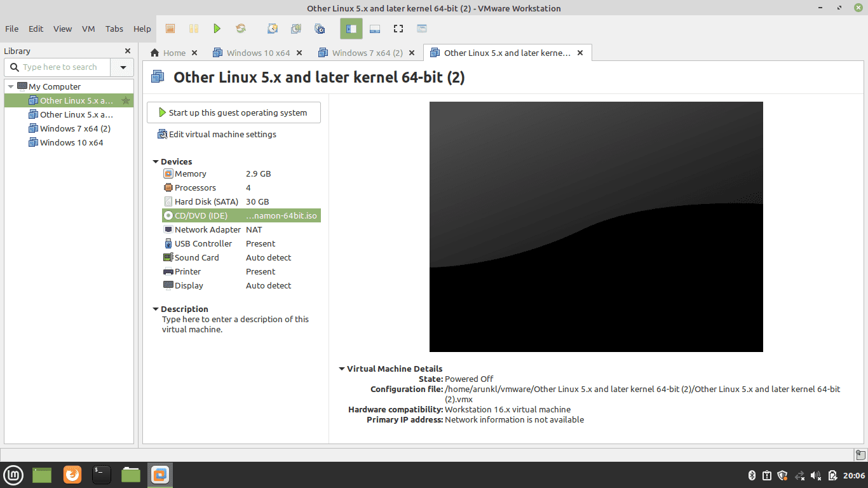Click the description text entry area
The height and width of the screenshot is (488, 868).
pos(235,324)
